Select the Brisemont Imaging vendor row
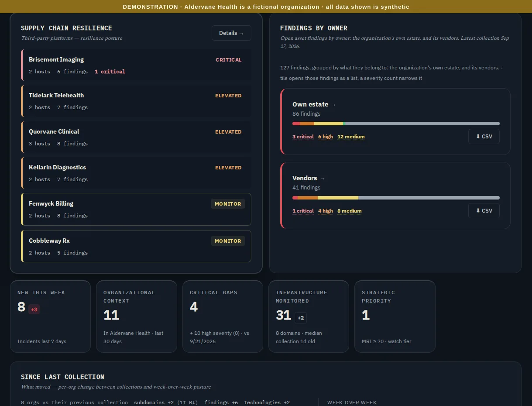 [136, 65]
